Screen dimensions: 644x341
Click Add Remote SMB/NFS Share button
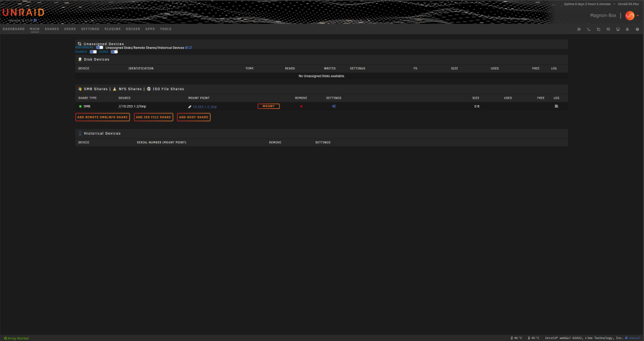102,117
